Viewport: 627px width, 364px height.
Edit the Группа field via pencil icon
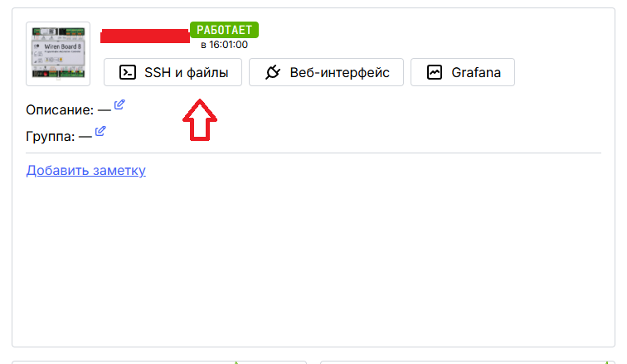[100, 131]
